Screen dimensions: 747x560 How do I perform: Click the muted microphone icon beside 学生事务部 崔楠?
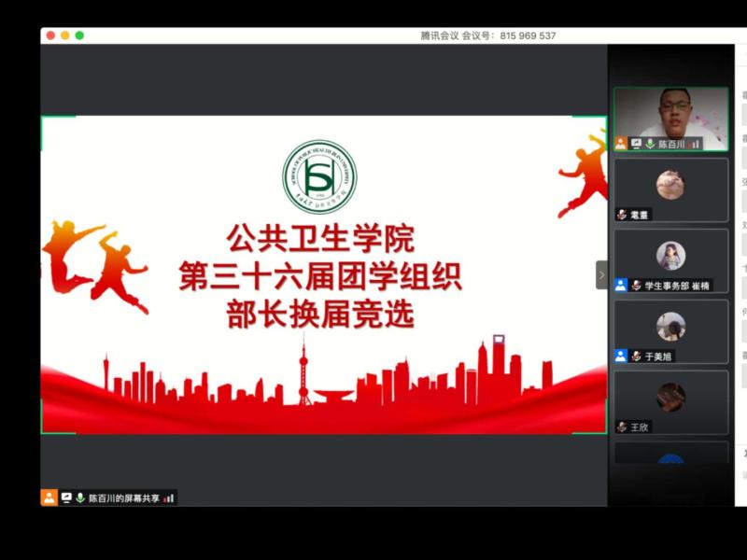click(x=636, y=286)
